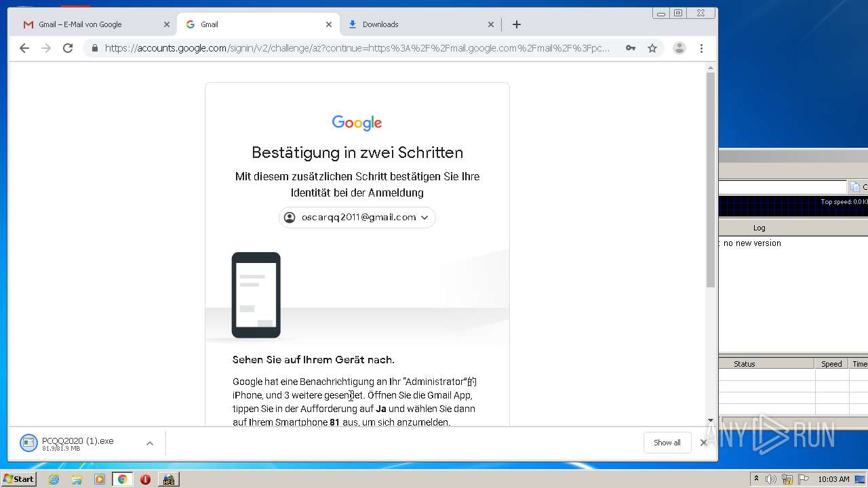Click the page vertical scrollbar thumb
This screenshot has height=488, width=868.
pos(711,180)
